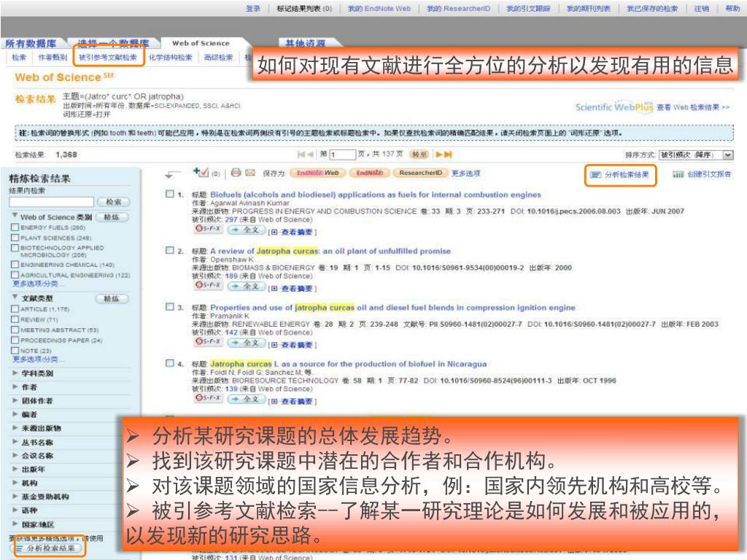This screenshot has width=747, height=560.
Task: Open the article title 'A review of Jatropha curcas'
Action: (x=330, y=251)
